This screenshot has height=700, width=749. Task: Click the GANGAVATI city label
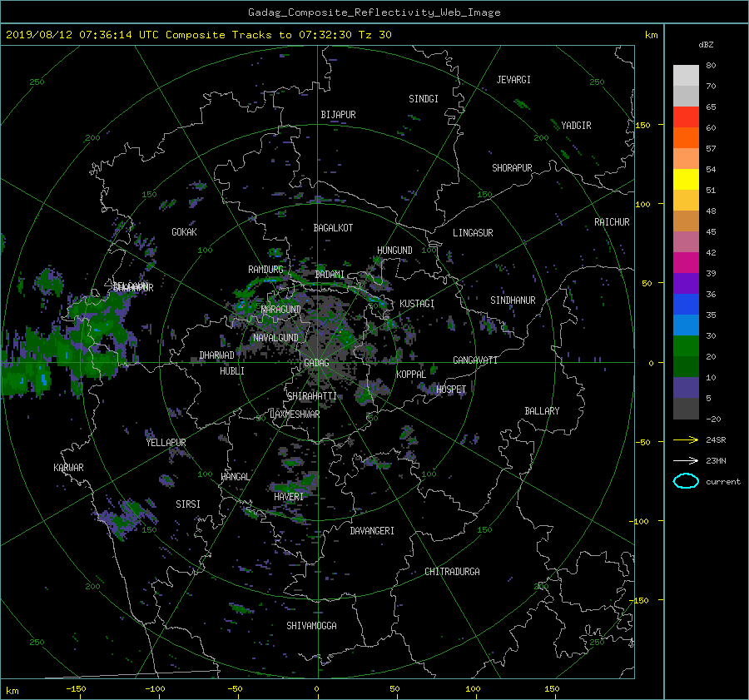tap(475, 360)
